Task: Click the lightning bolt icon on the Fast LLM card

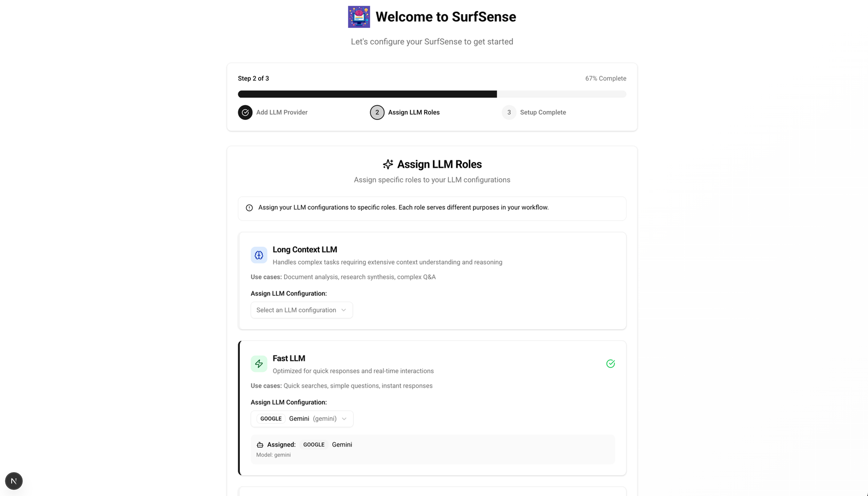Action: coord(259,363)
